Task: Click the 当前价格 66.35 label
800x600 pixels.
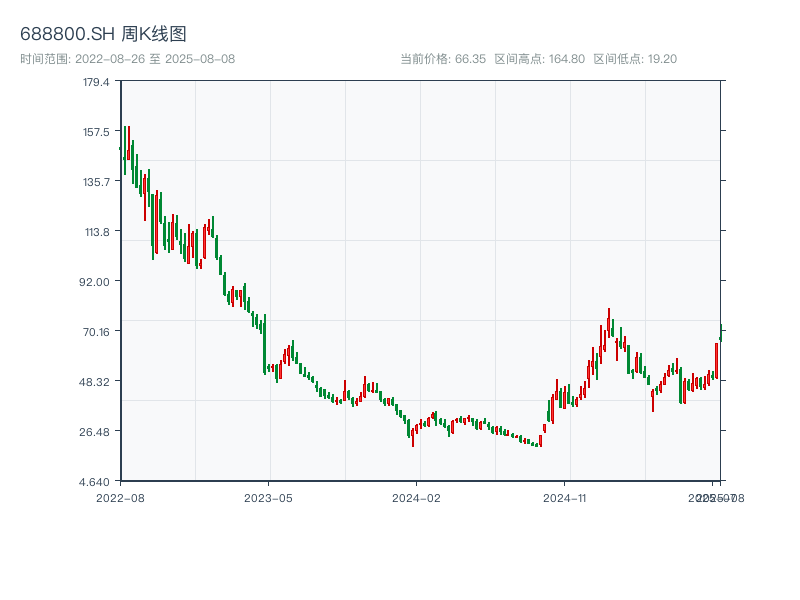Action: [x=442, y=59]
